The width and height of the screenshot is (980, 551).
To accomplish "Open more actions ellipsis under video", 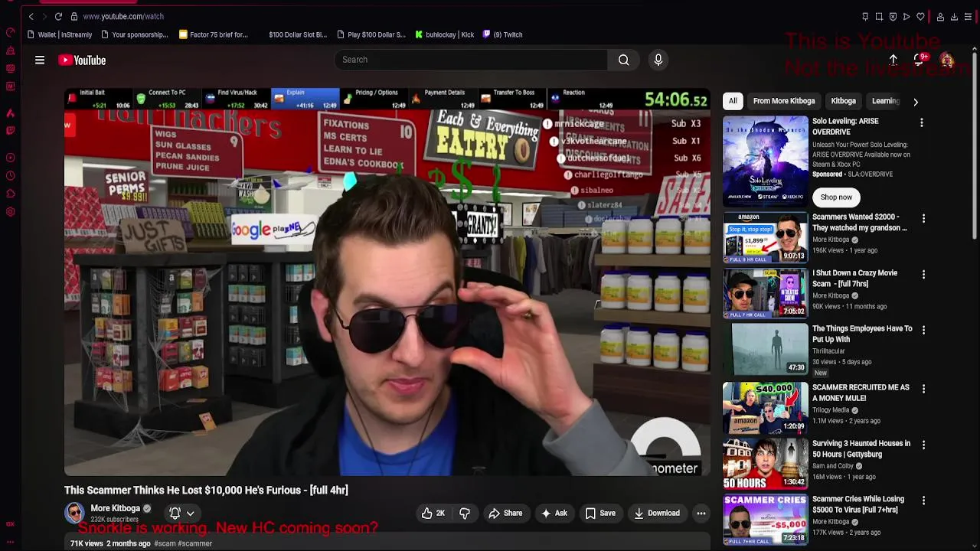I will coord(701,514).
